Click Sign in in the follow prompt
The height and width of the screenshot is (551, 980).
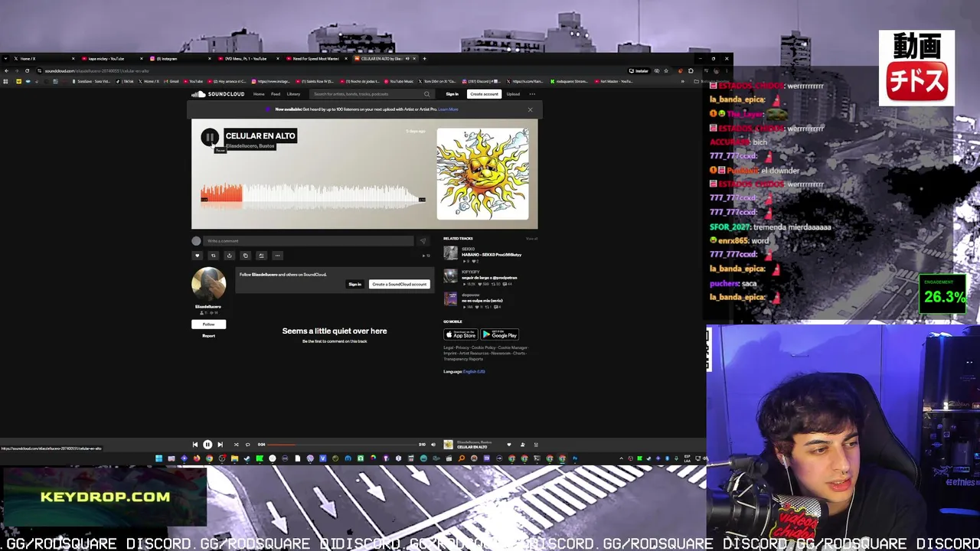(x=354, y=284)
